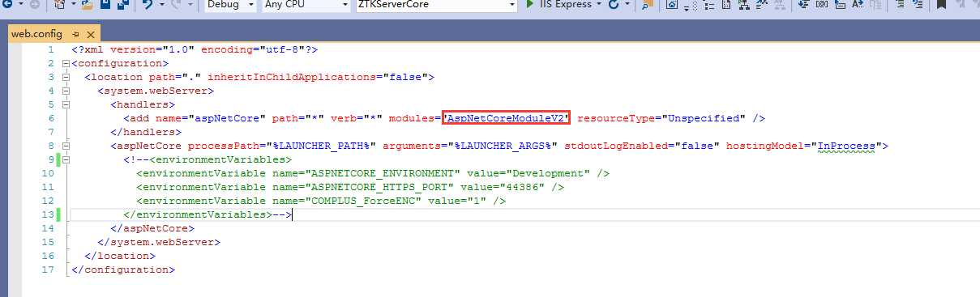Open the dropdown arrow beside the refresh icon
This screenshot has width=980, height=297.
click(x=628, y=5)
